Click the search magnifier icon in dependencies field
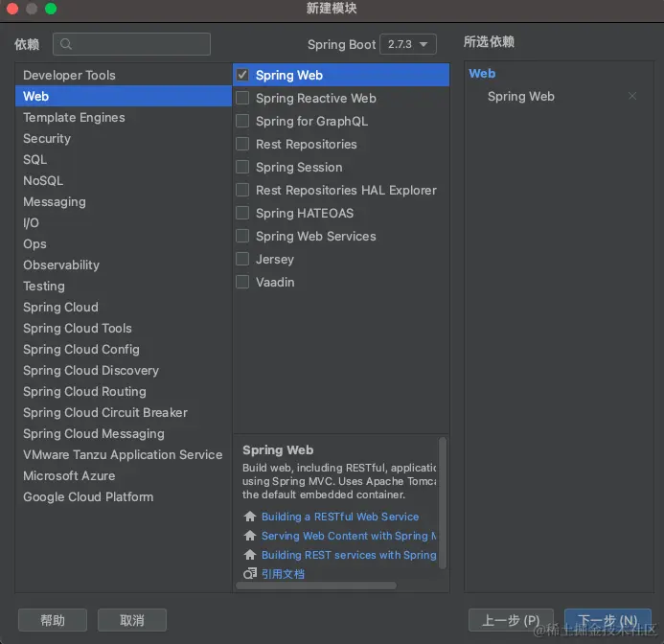The width and height of the screenshot is (664, 644). tap(66, 44)
